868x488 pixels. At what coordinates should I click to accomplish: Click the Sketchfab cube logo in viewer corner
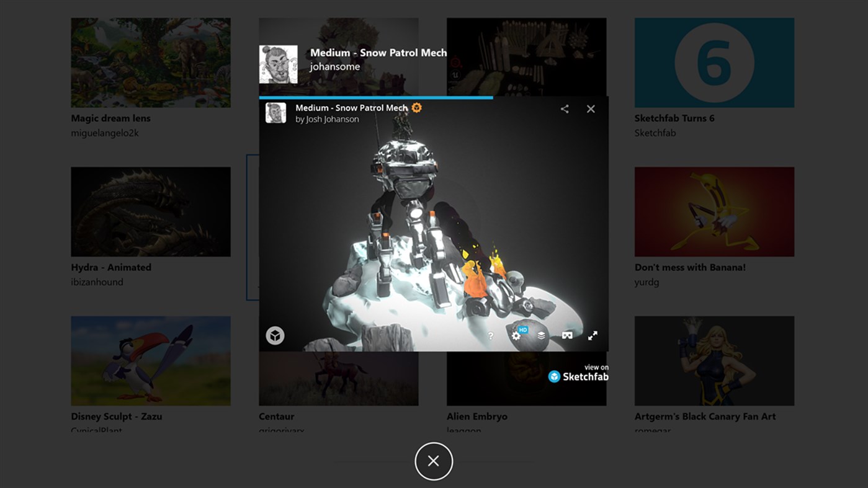[x=275, y=335]
